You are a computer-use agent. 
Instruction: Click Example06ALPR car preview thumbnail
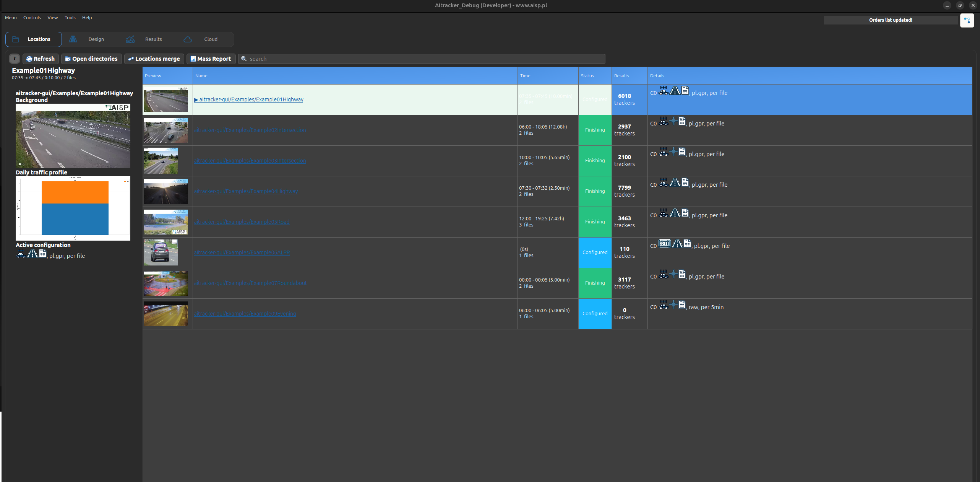pos(161,252)
